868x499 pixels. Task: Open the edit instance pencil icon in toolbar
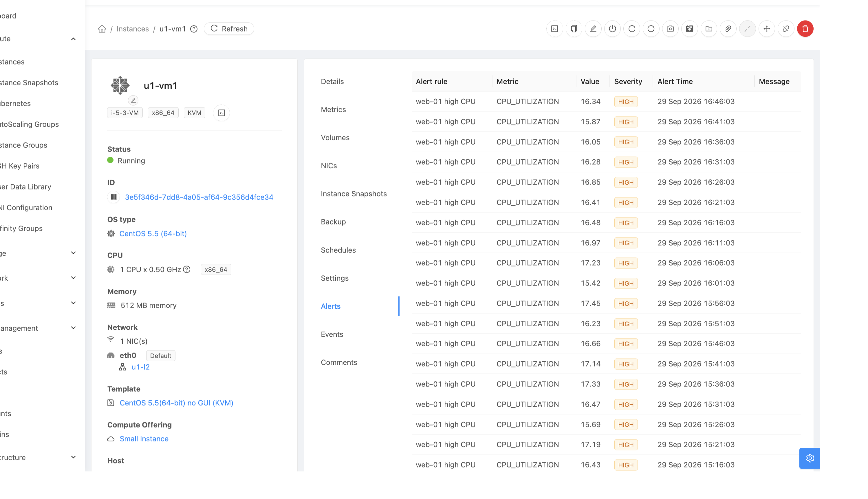[593, 29]
